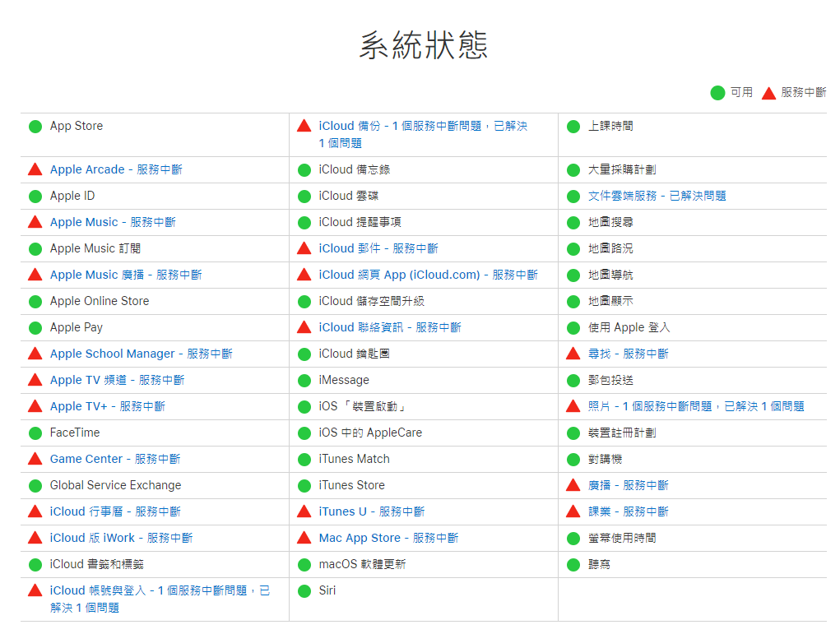This screenshot has height=634, width=840.
Task: Open the Mac App Store - 服務中斷 link
Action: click(389, 538)
